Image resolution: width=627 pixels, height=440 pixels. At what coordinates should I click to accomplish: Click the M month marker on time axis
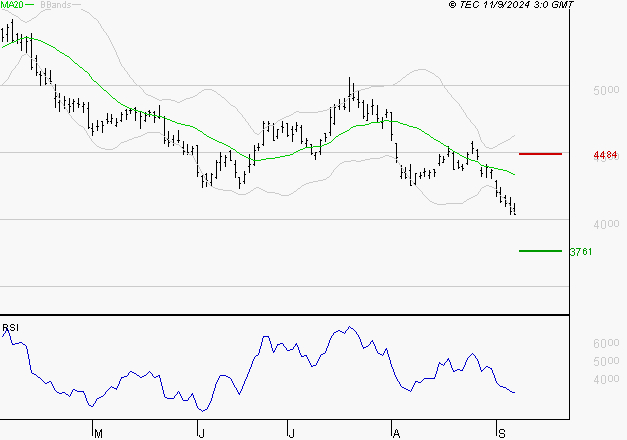(98, 433)
